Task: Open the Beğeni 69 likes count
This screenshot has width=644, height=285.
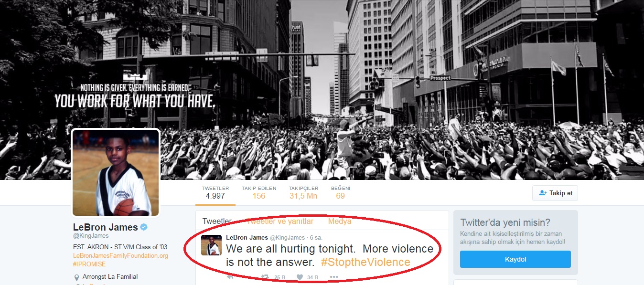Action: 340,193
